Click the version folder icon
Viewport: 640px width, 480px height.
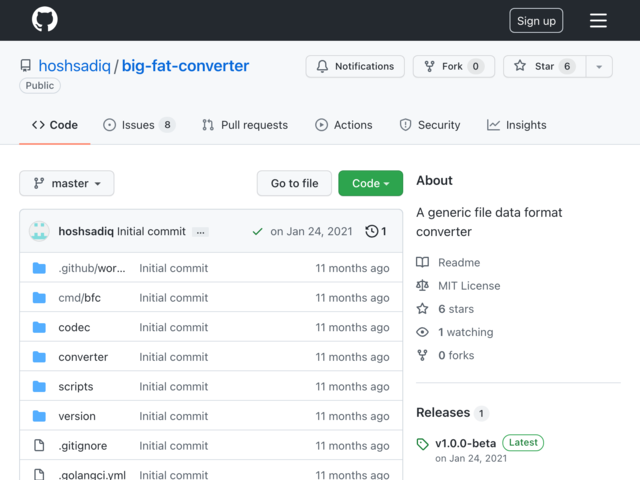[39, 416]
